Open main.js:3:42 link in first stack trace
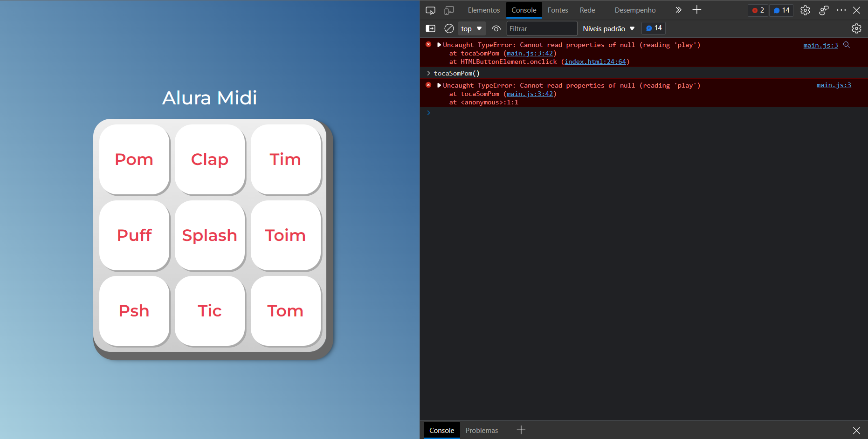 click(530, 53)
